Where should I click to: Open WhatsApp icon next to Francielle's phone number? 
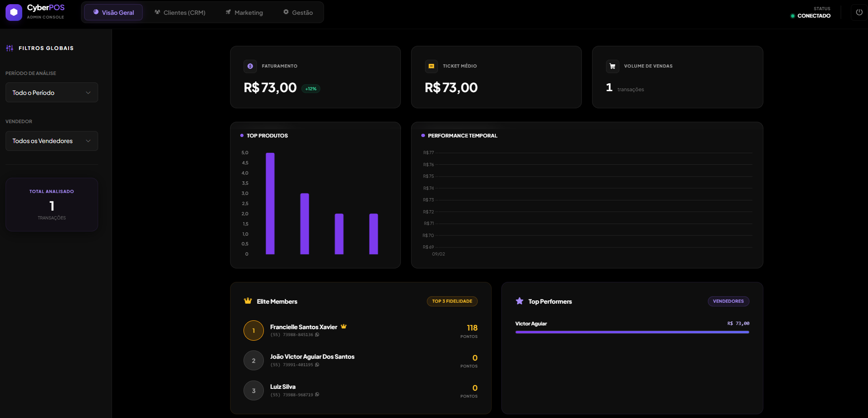click(316, 334)
